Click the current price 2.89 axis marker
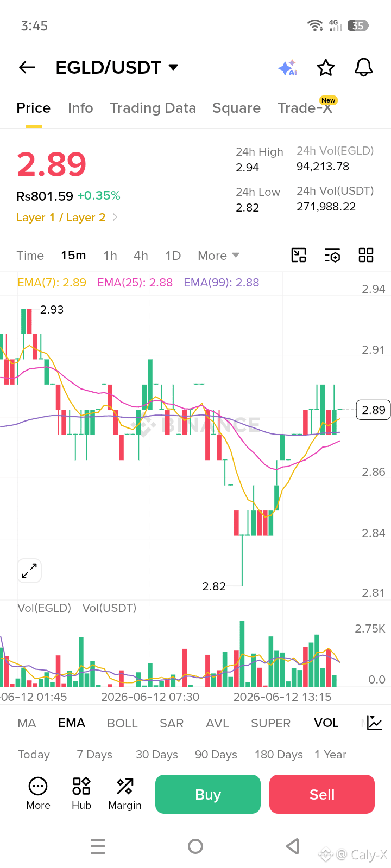This screenshot has height=868, width=391. click(374, 410)
